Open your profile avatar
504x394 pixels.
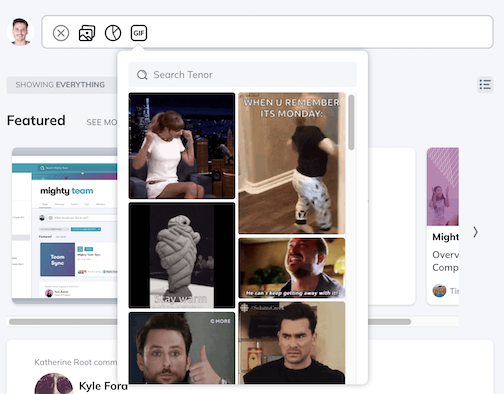click(x=20, y=32)
